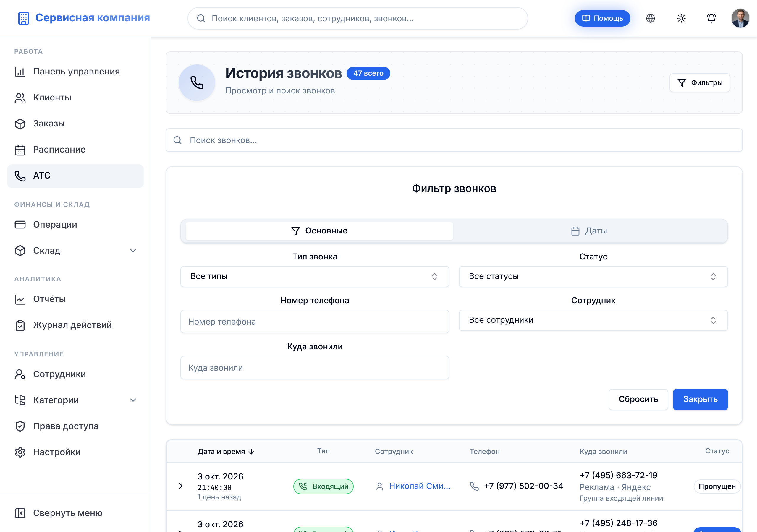
Task: Open the notifications bell
Action: 711,18
